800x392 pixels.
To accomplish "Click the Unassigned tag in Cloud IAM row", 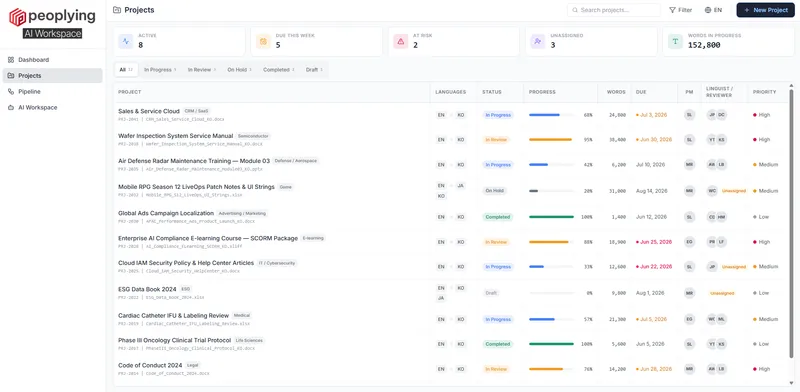I will click(734, 266).
